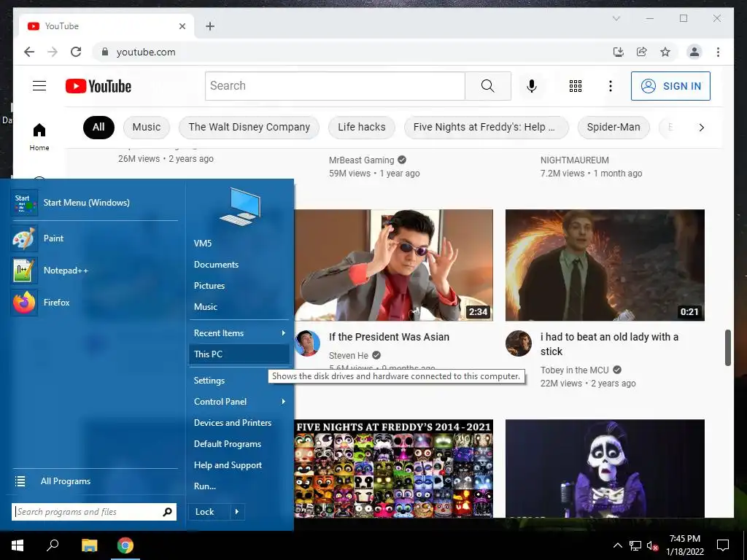Click the Chrome forward arrow

click(53, 52)
